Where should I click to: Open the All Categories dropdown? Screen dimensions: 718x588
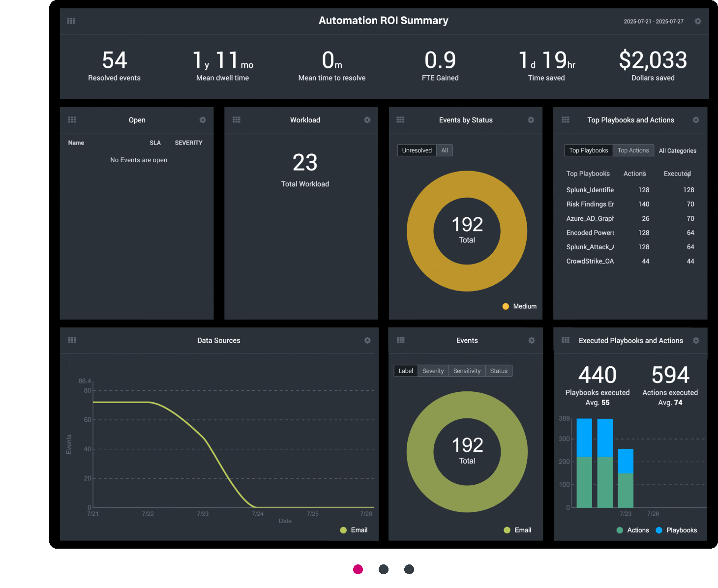click(677, 150)
